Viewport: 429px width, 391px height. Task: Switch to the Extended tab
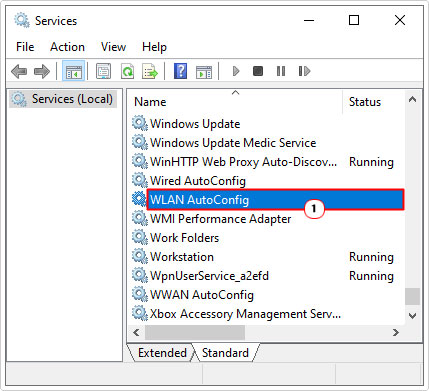[x=162, y=353]
